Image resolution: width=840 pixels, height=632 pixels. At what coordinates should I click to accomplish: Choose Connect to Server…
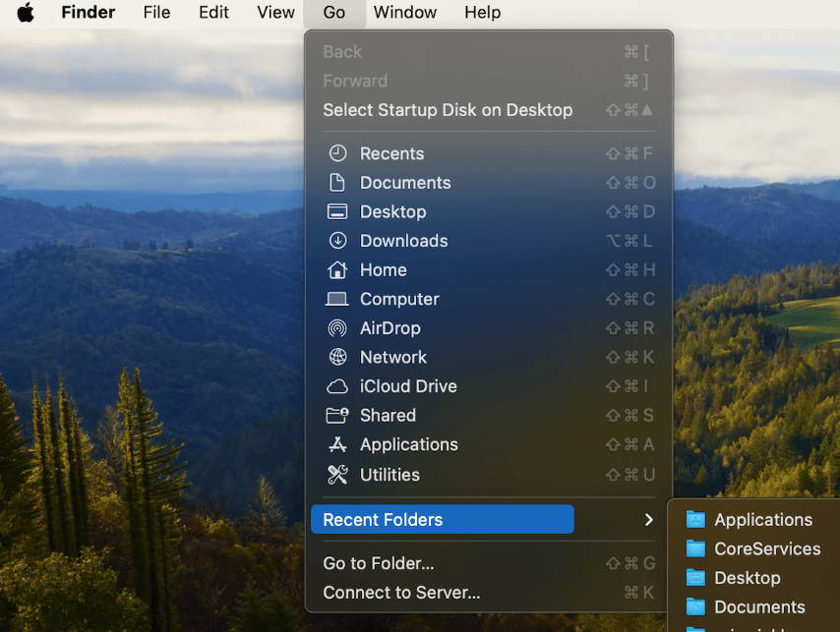489,593
